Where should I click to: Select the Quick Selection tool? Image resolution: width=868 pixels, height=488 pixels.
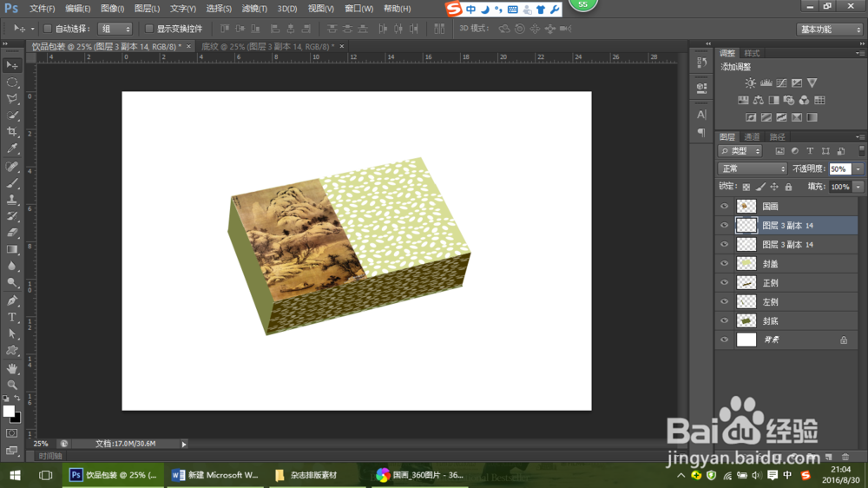[x=12, y=115]
